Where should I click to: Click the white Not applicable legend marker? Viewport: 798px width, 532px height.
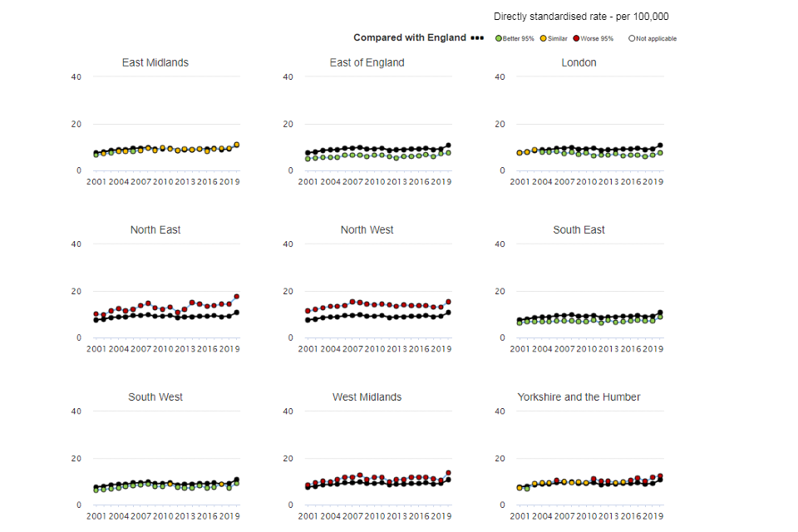(632, 38)
